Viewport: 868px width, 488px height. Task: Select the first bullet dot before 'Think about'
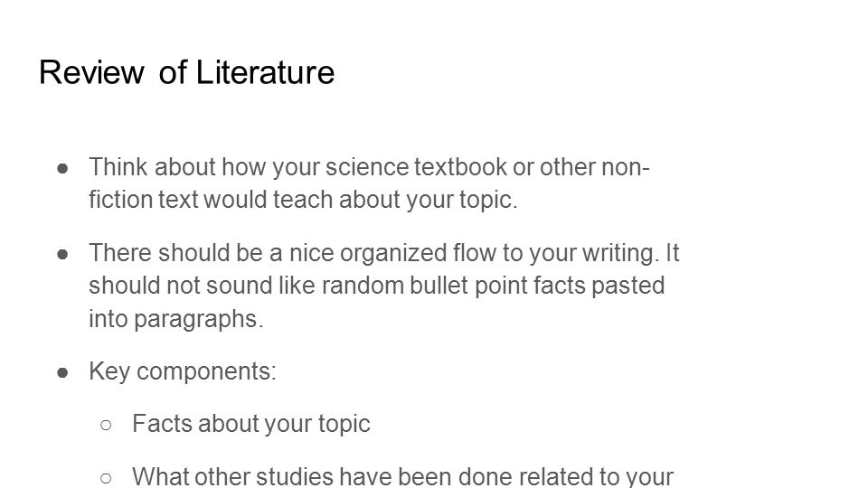pyautogui.click(x=62, y=168)
